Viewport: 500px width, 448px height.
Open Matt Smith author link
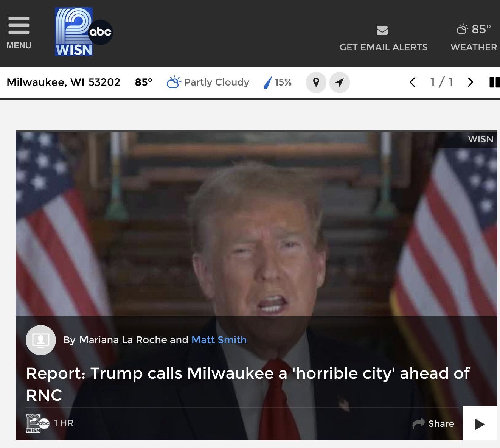point(219,340)
